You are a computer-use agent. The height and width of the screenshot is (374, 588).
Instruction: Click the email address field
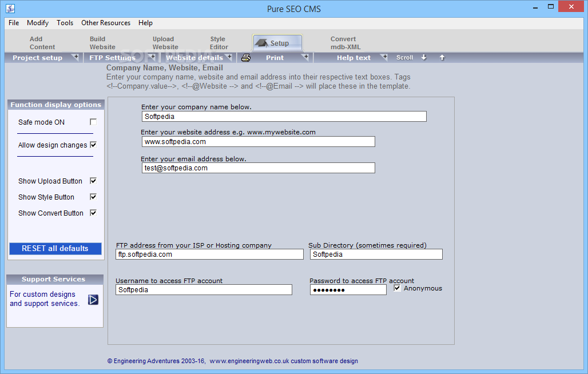[x=258, y=168]
